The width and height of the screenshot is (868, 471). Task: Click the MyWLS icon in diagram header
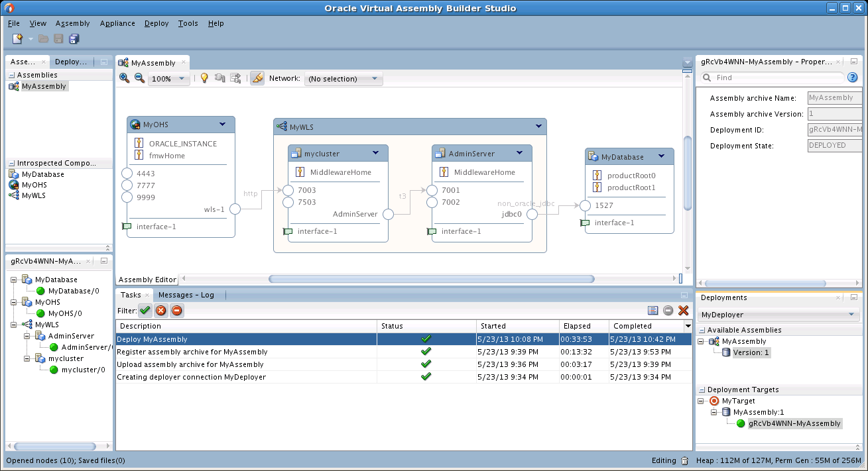(282, 127)
